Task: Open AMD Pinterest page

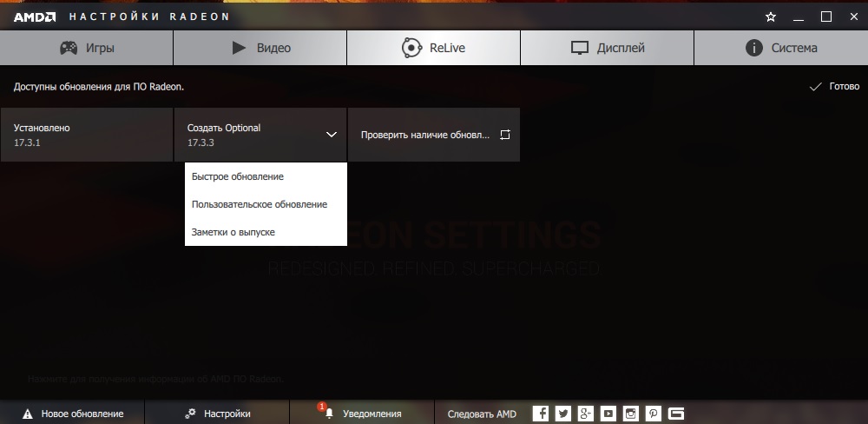Action: (x=654, y=414)
